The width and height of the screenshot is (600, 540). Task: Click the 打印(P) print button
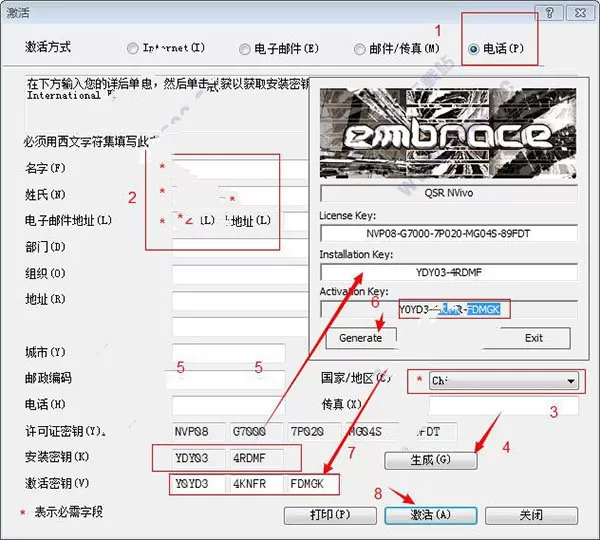click(330, 515)
